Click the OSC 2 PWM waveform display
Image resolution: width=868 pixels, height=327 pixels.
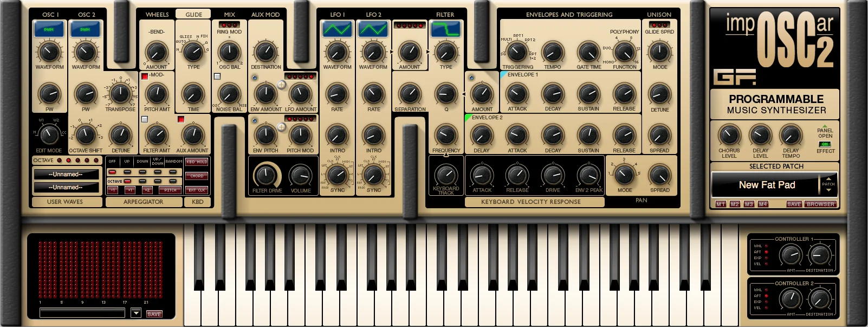85,29
